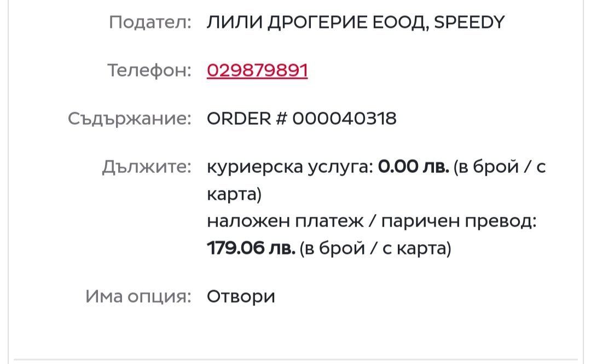Screen dimensions: 591x364
Task: Click the Отвори option value
Action: point(241,297)
